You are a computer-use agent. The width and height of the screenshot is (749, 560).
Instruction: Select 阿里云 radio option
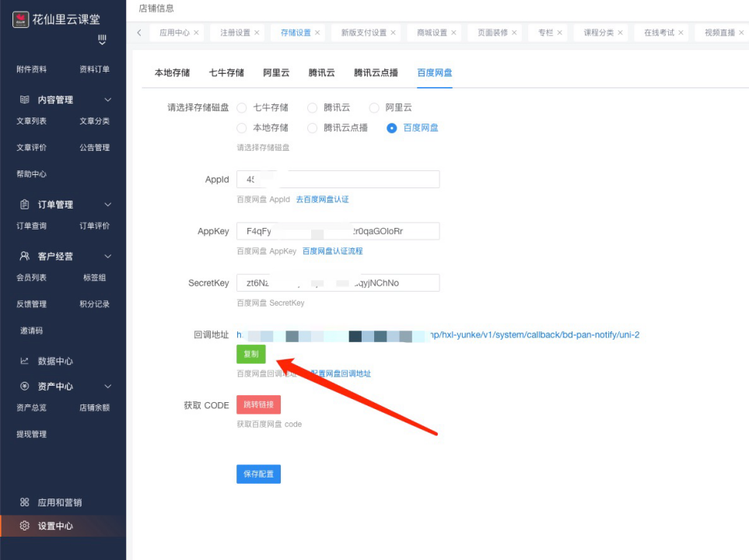click(x=374, y=108)
